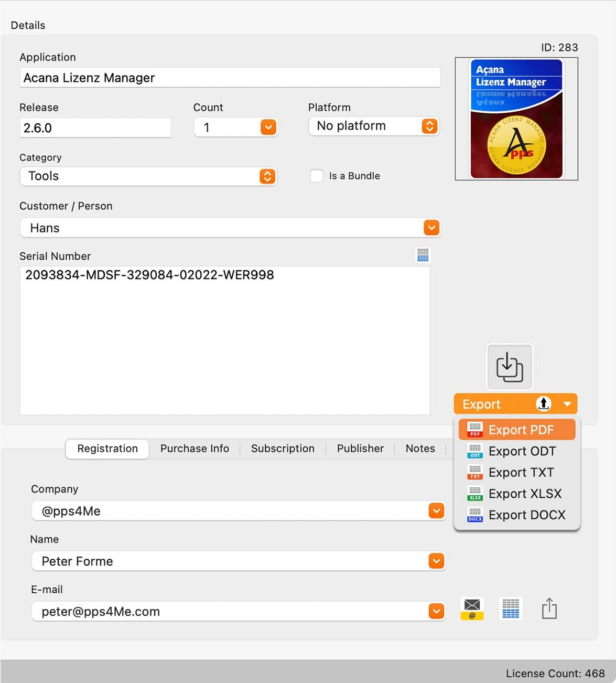The width and height of the screenshot is (616, 683).
Task: Click the grid icon beside e-mail field
Action: tap(511, 609)
